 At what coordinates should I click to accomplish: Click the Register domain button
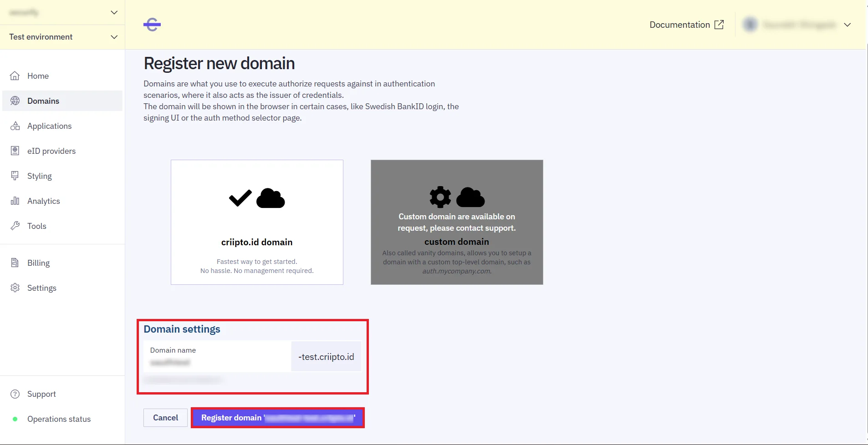pyautogui.click(x=277, y=418)
